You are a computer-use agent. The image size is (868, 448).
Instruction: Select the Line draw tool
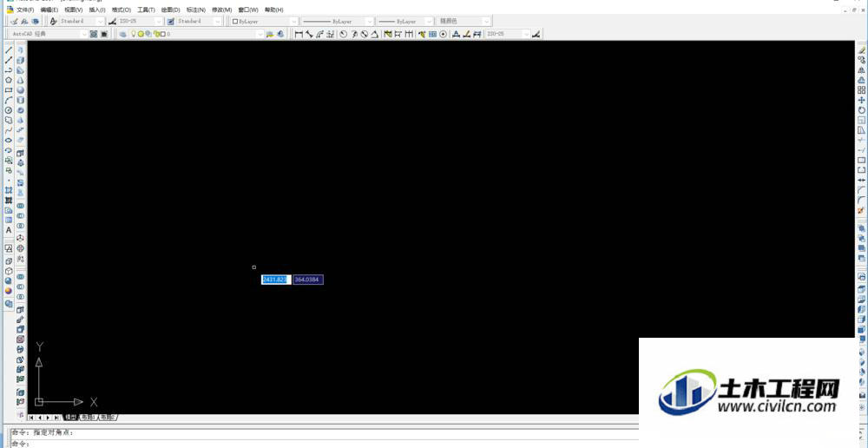[9, 49]
